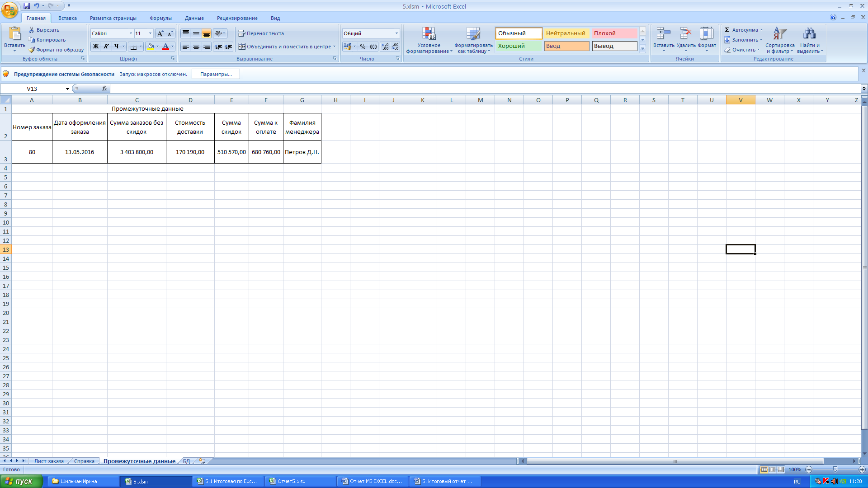
Task: Open the БД sheet tab
Action: 186,461
